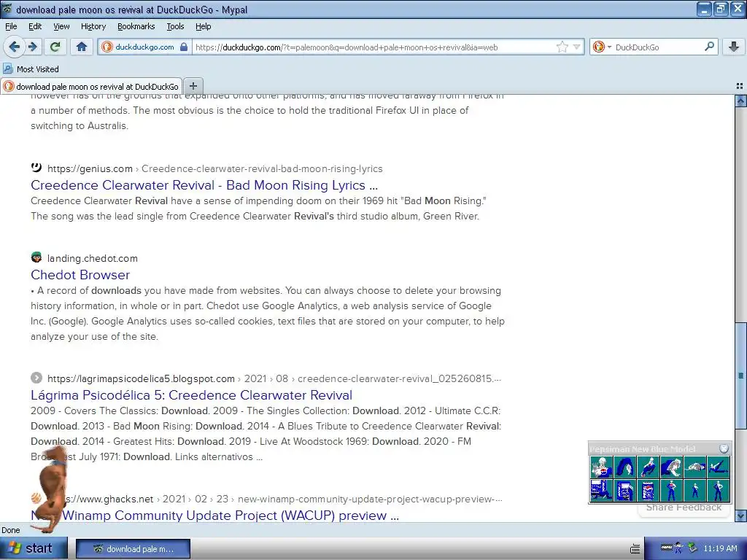
Task: Open the File menu
Action: tap(11, 26)
